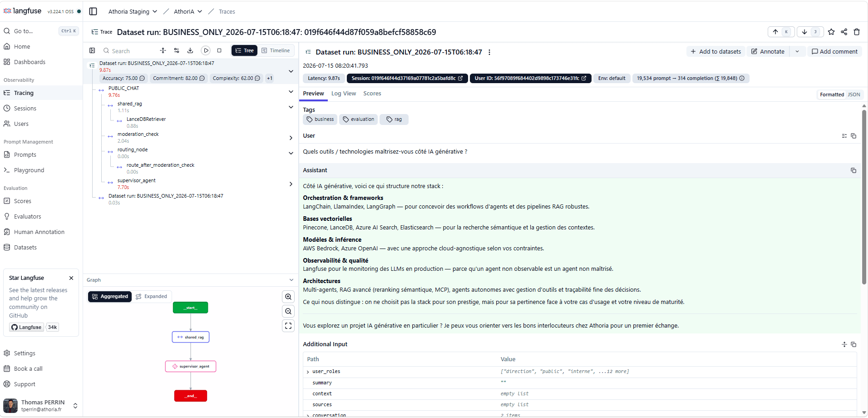The image size is (868, 418).
Task: Open the Langfuse GitHub link
Action: coord(27,327)
